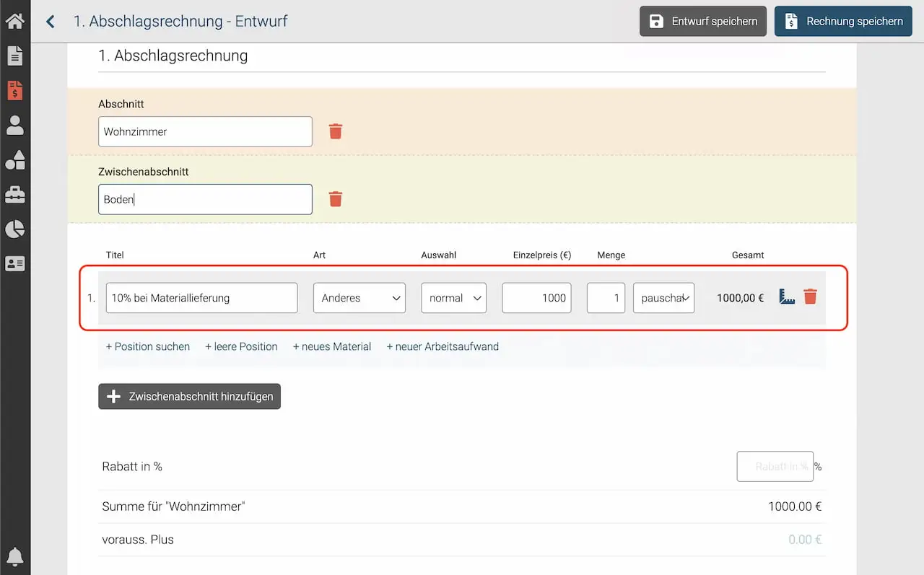Viewport: 924px width, 575px height.
Task: Click the vorauss. Plus value 0.00 €
Action: pos(805,540)
